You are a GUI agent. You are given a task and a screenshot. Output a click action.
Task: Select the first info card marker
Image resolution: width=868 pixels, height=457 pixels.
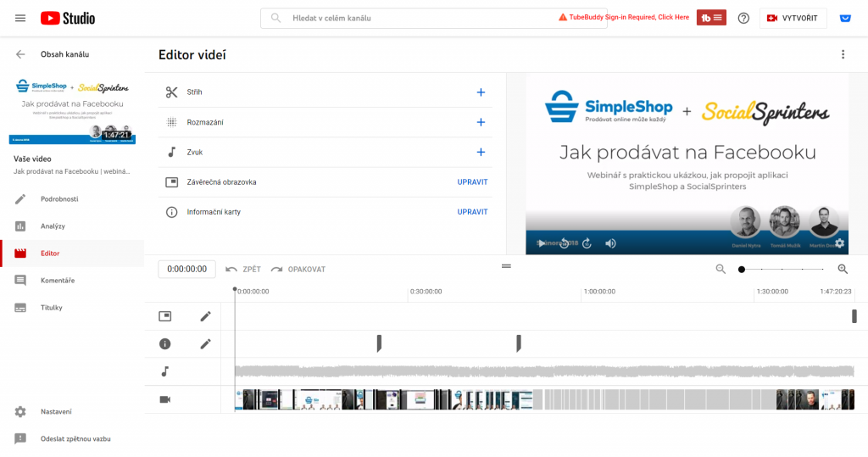coord(379,343)
